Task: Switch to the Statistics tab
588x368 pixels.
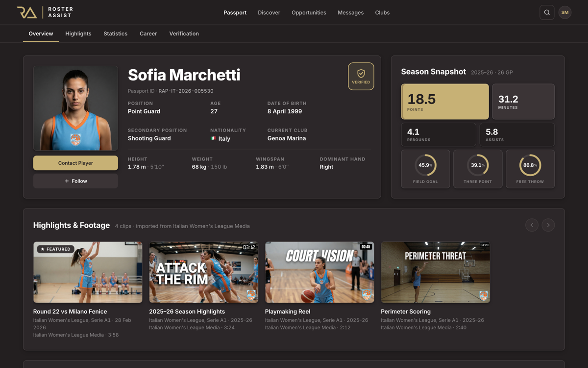Action: [116, 34]
